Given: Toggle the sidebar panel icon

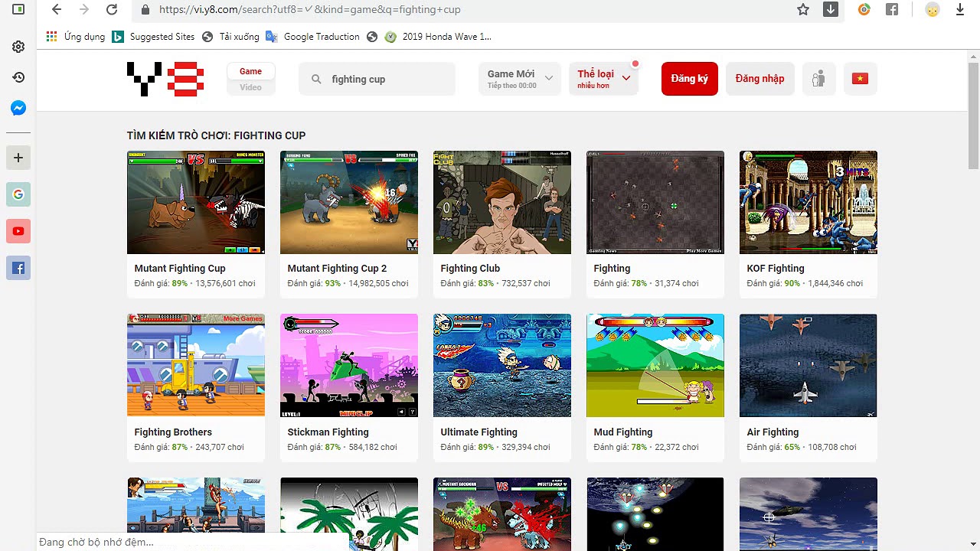Looking at the screenshot, I should click(x=18, y=10).
